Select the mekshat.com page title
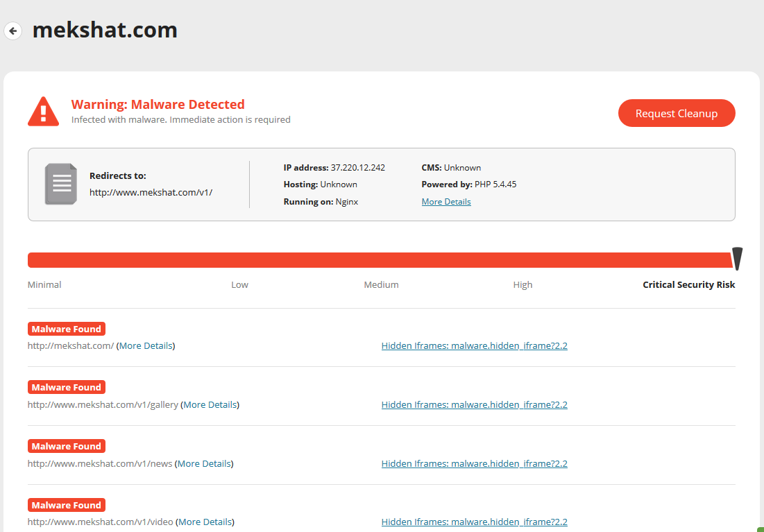The height and width of the screenshot is (532, 764). click(105, 31)
